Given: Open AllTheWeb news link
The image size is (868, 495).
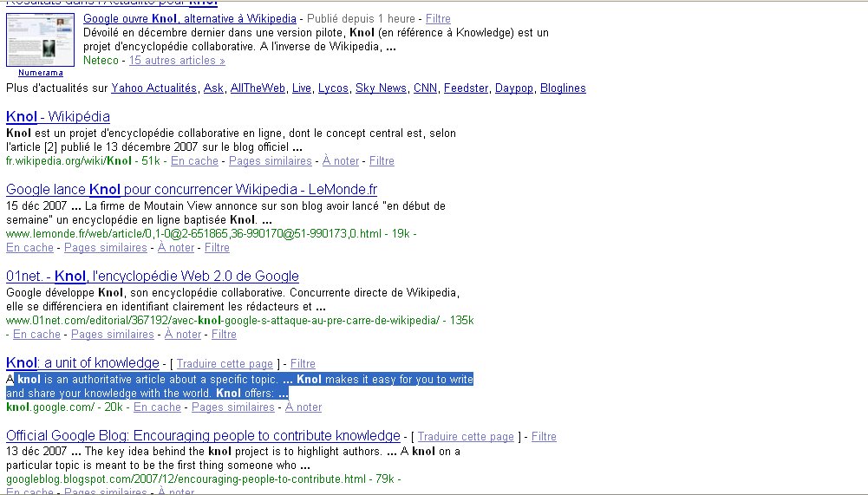Looking at the screenshot, I should pyautogui.click(x=258, y=88).
